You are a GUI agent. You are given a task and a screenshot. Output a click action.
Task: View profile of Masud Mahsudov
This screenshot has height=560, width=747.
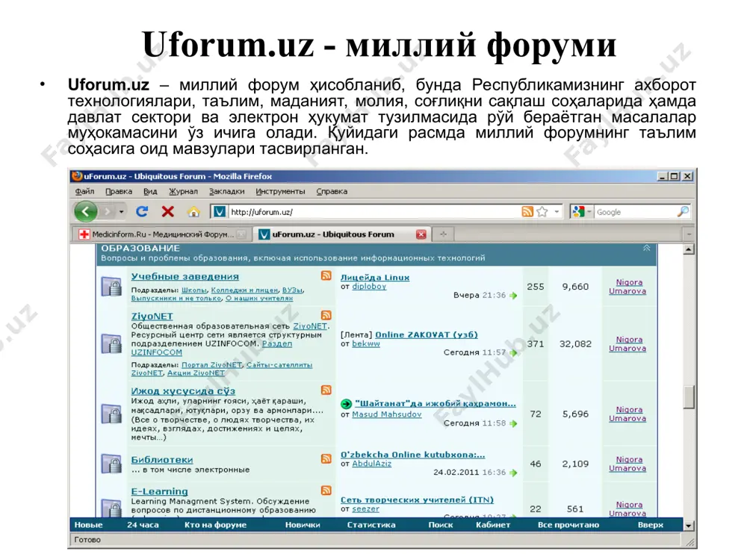tap(386, 414)
